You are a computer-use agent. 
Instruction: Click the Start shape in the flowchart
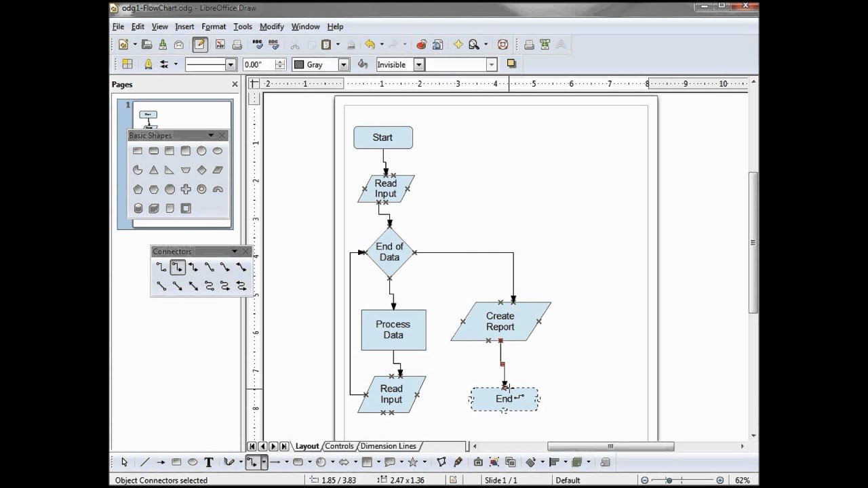(382, 138)
